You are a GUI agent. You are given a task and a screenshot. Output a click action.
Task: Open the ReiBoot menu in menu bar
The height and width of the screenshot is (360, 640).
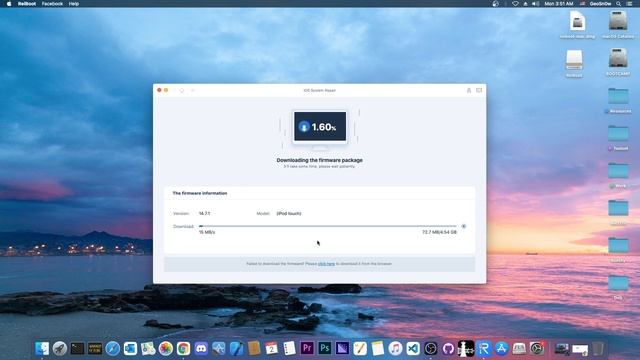(27, 4)
